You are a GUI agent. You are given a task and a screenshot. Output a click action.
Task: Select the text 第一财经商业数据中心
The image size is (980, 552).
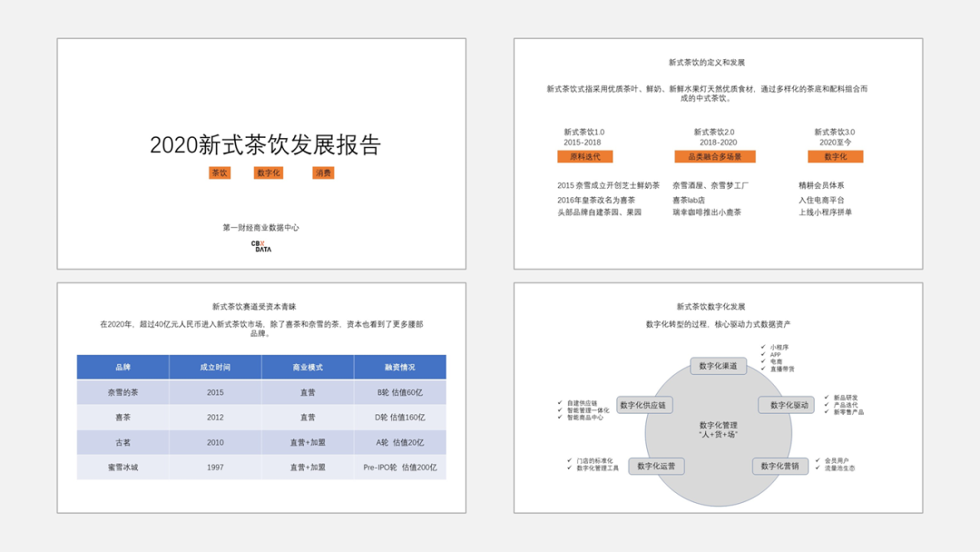point(260,228)
